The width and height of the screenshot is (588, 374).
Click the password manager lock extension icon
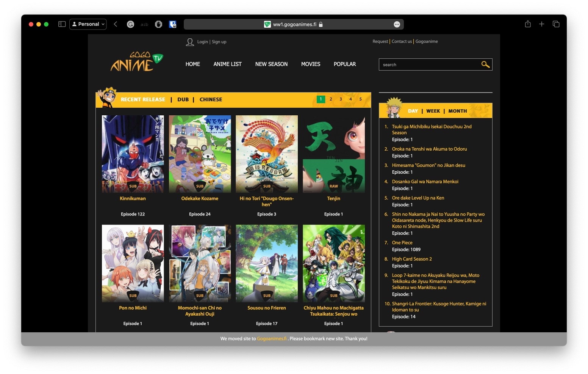pos(172,24)
